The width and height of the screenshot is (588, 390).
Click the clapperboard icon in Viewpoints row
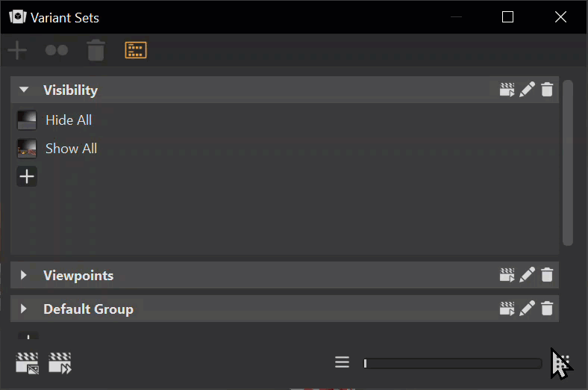point(507,275)
